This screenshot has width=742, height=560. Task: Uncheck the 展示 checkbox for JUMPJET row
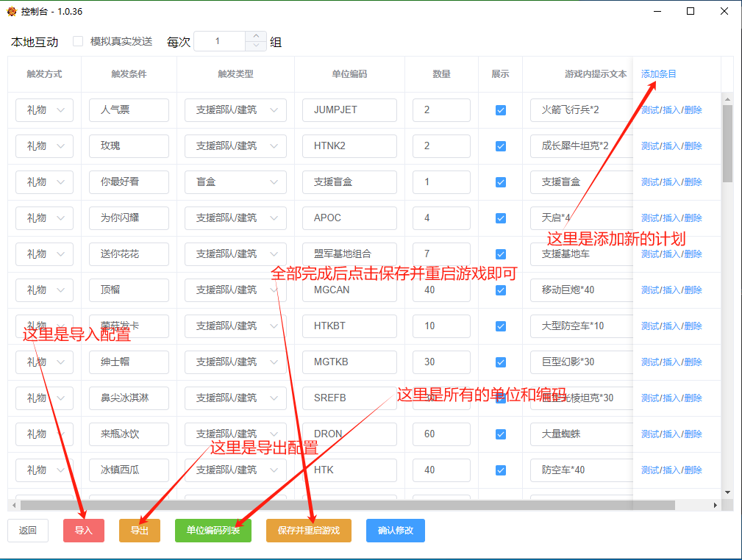500,110
